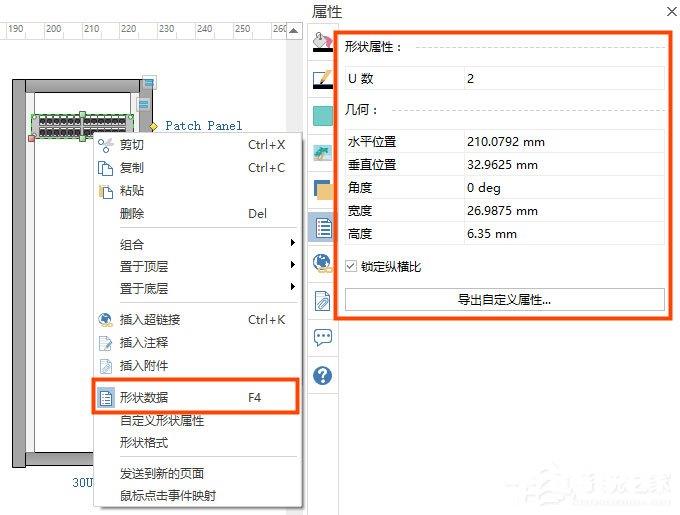Viewport: 680px width, 515px height.
Task: Edit the 水平位置 value 210.0792 mm
Action: point(564,141)
